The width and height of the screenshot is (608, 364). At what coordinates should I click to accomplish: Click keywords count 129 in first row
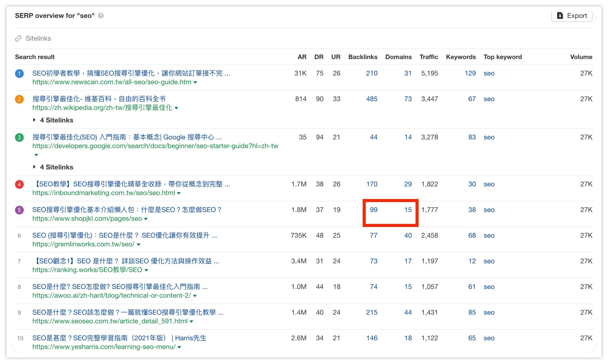tap(470, 73)
